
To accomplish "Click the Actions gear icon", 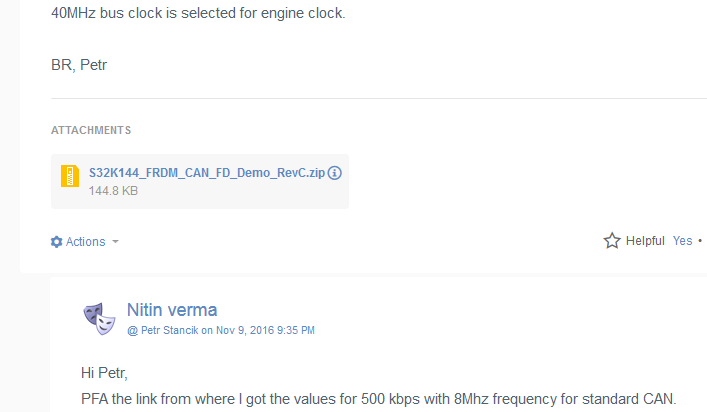I will 57,242.
